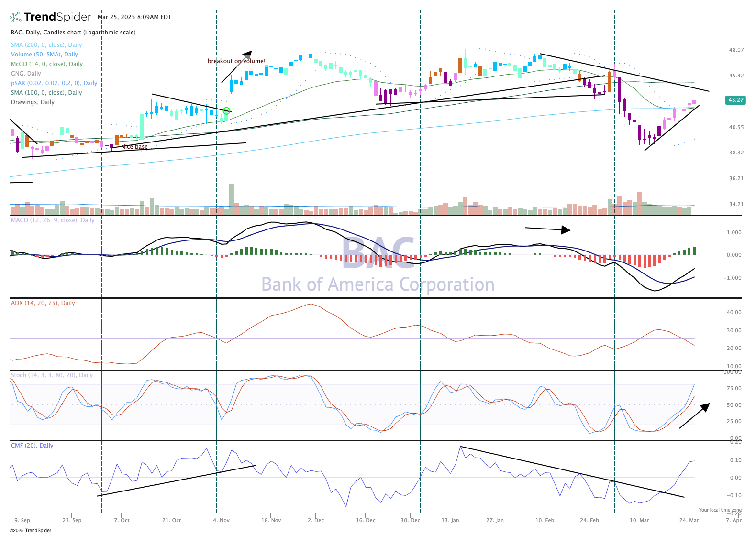Viewport: 756px width, 535px height.
Task: Open the ADX (14, 20, 25) indicator settings
Action: [x=43, y=303]
